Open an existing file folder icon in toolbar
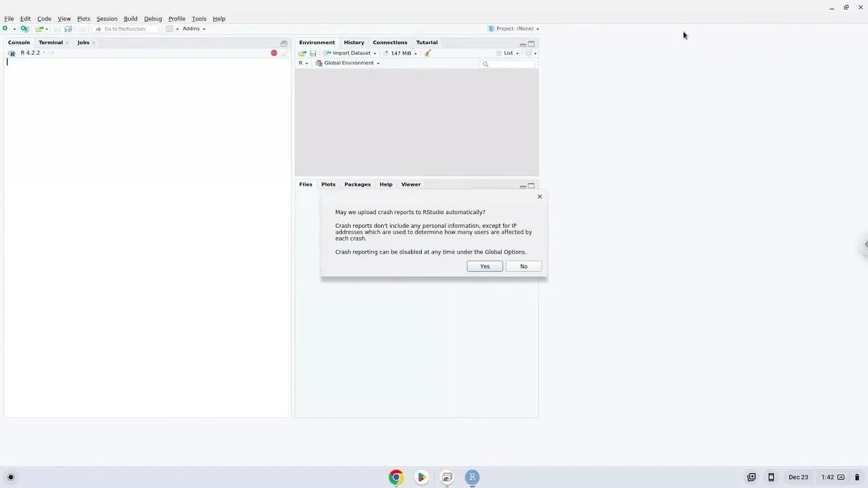Viewport: 868px width, 488px height. [39, 28]
